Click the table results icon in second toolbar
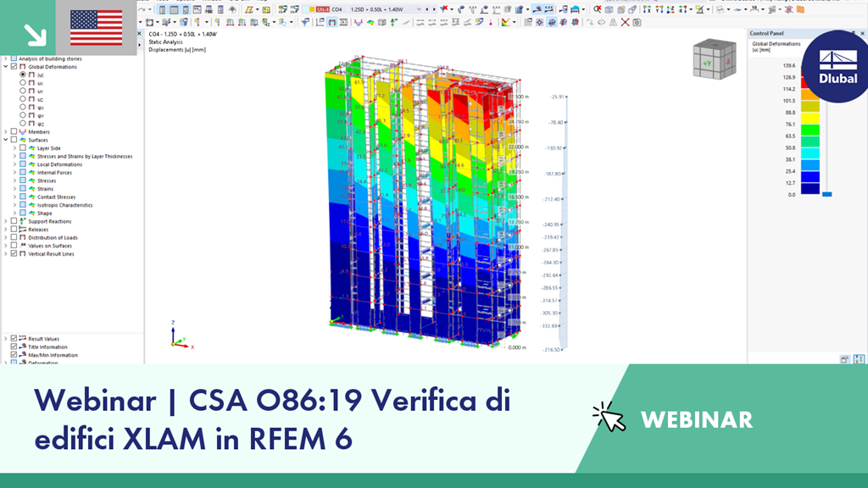The height and width of the screenshot is (488, 868). (x=527, y=22)
